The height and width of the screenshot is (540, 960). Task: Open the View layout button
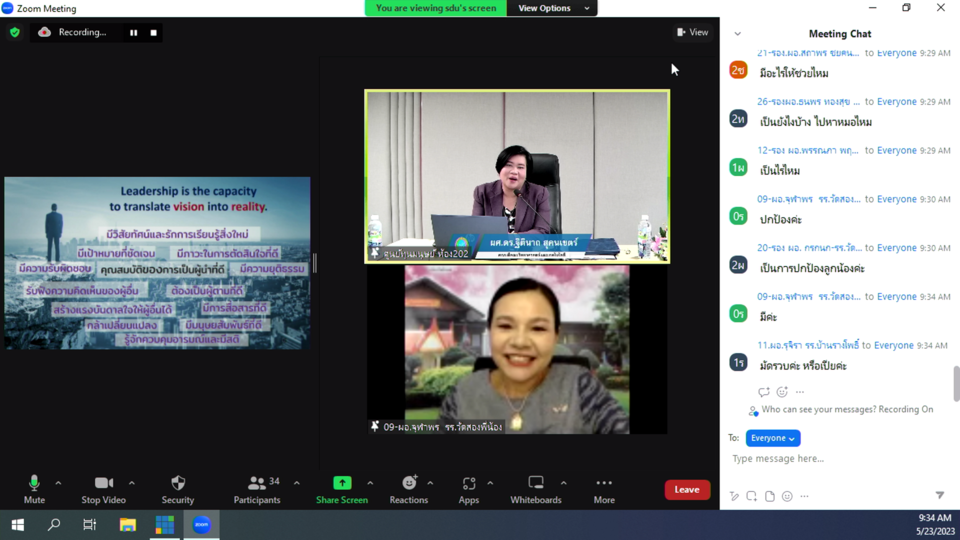click(x=692, y=32)
